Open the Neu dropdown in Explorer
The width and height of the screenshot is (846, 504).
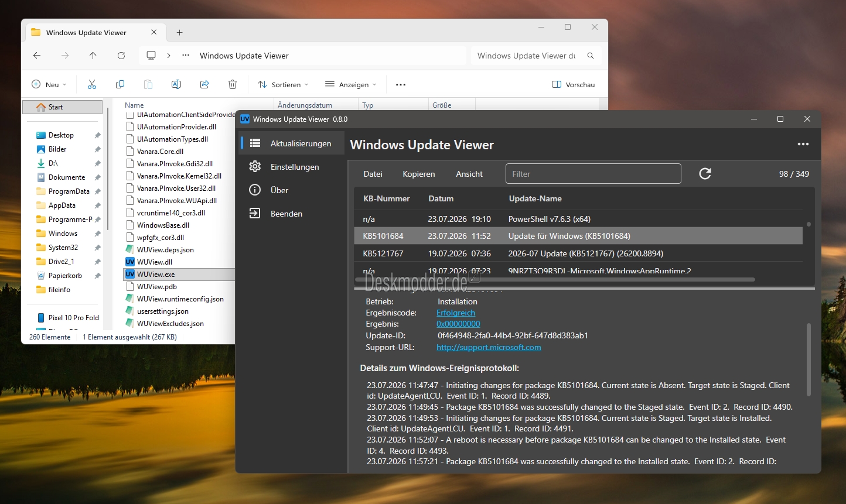click(49, 84)
